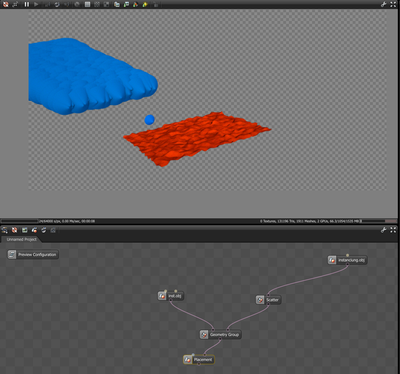Screen dimensions: 400x374
Task: Click the blue sphere in render viewport
Action: (x=150, y=120)
